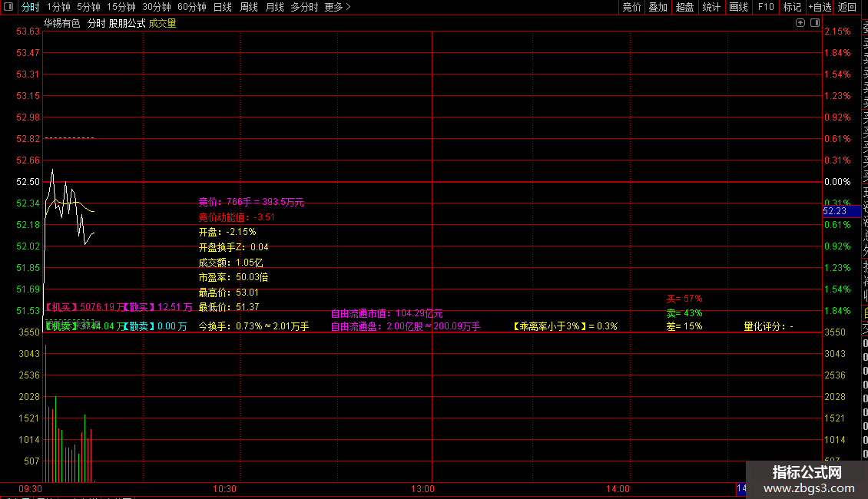Switch to the 5分钟 chart tab
Screen dimensions: 868x499
pos(88,7)
